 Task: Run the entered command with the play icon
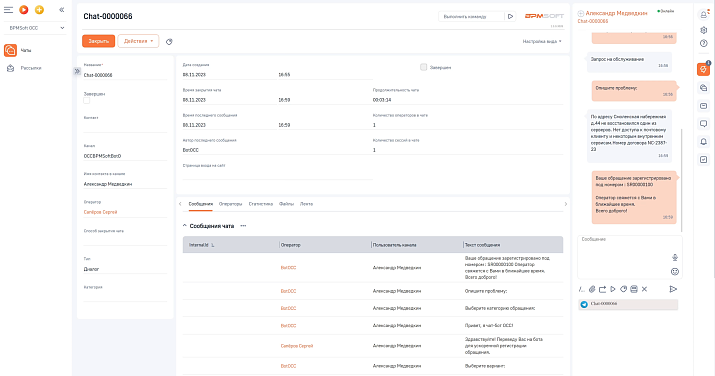point(510,16)
